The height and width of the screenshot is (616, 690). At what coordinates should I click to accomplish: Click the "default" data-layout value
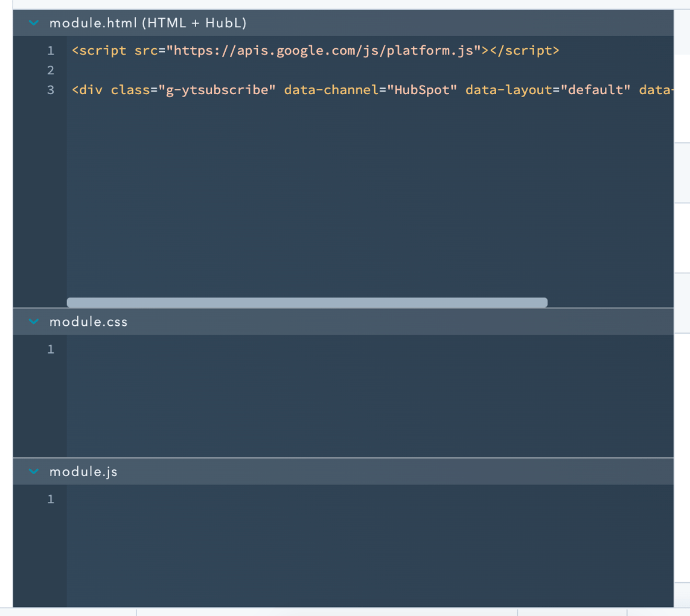pos(595,90)
